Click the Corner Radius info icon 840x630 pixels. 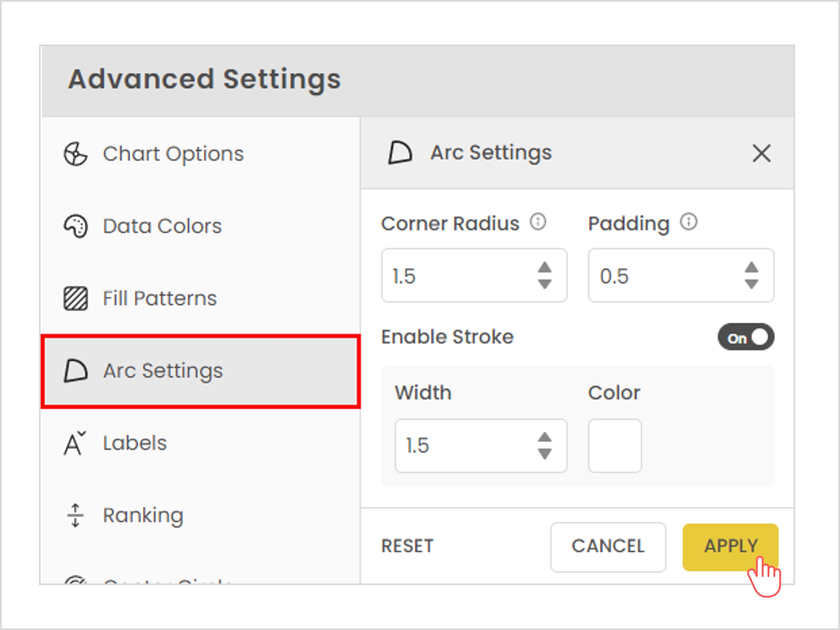538,222
